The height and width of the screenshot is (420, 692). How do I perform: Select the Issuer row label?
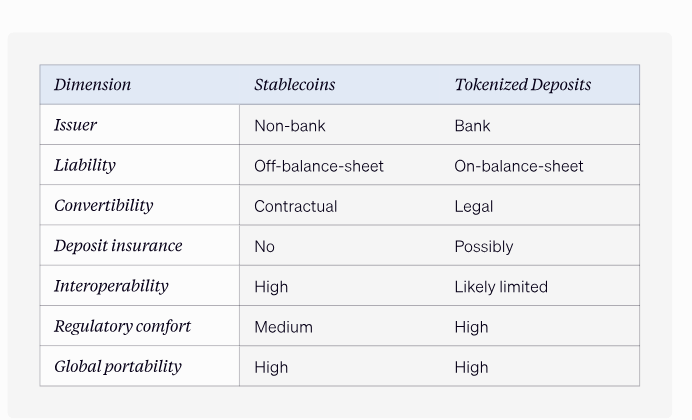point(76,126)
